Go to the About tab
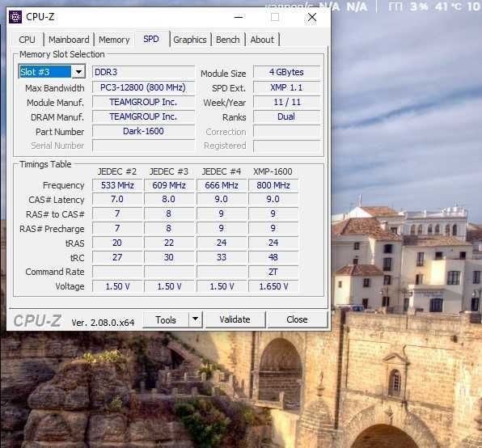 point(262,40)
